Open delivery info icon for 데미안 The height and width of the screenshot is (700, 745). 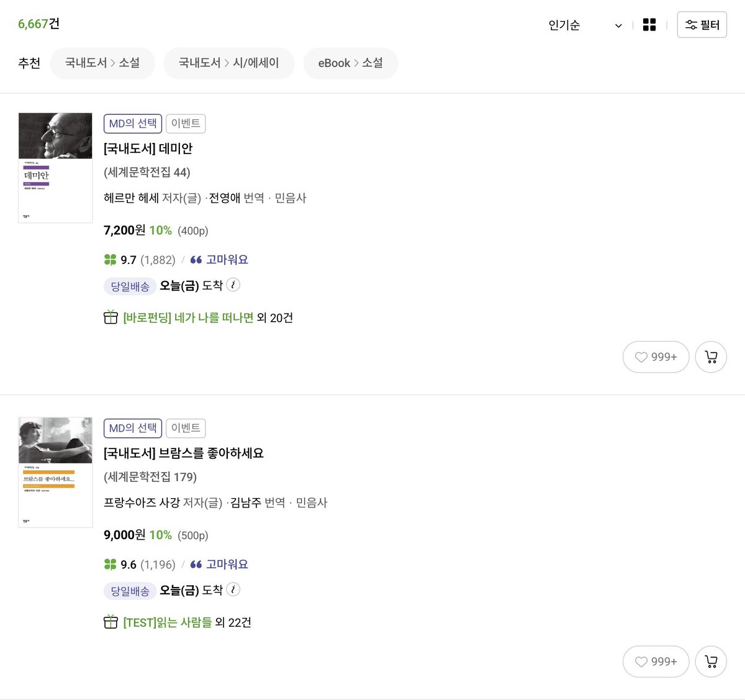(x=233, y=285)
